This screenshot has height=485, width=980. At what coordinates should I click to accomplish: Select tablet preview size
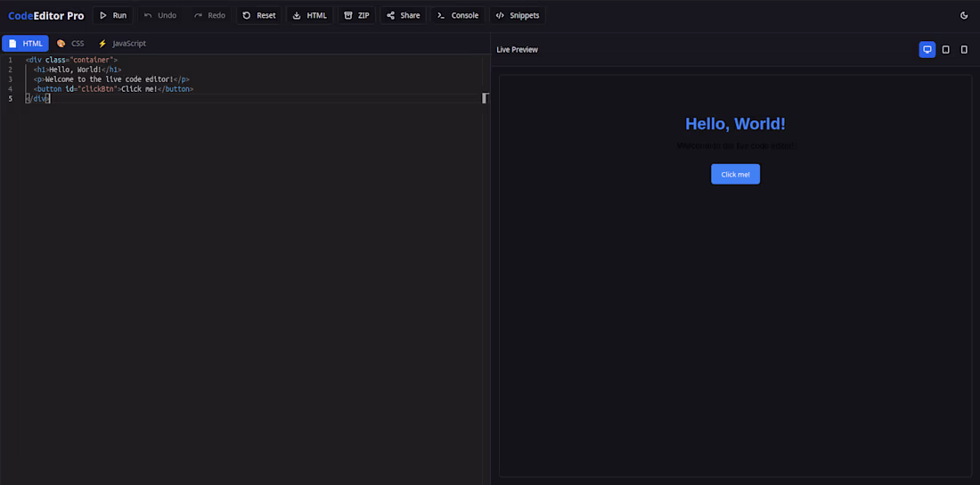tap(945, 49)
